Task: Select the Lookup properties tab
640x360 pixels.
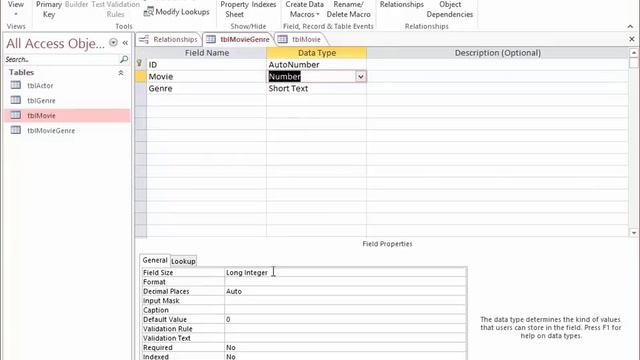Action: coord(183,261)
